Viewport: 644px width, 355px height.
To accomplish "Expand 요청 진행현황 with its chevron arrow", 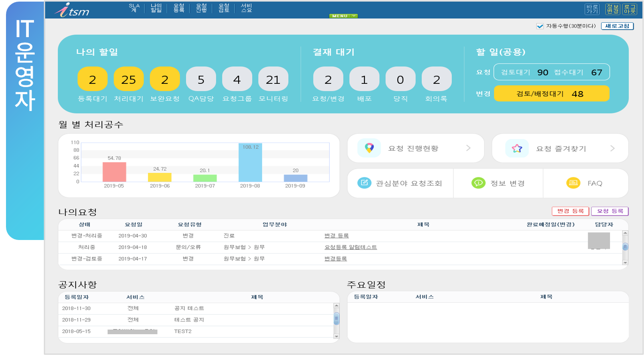I will tap(468, 148).
